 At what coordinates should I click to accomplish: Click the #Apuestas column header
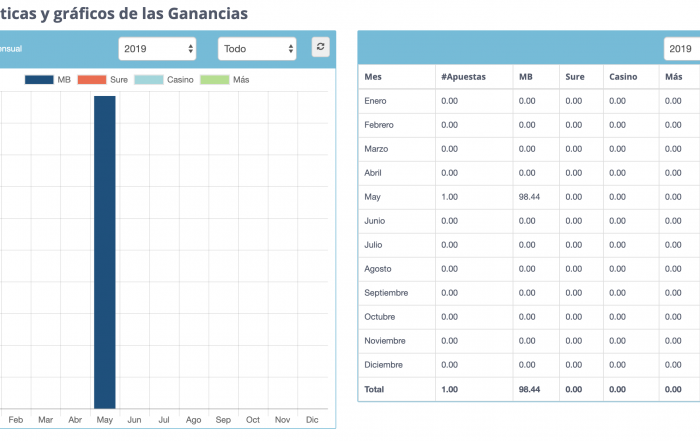[x=463, y=76]
